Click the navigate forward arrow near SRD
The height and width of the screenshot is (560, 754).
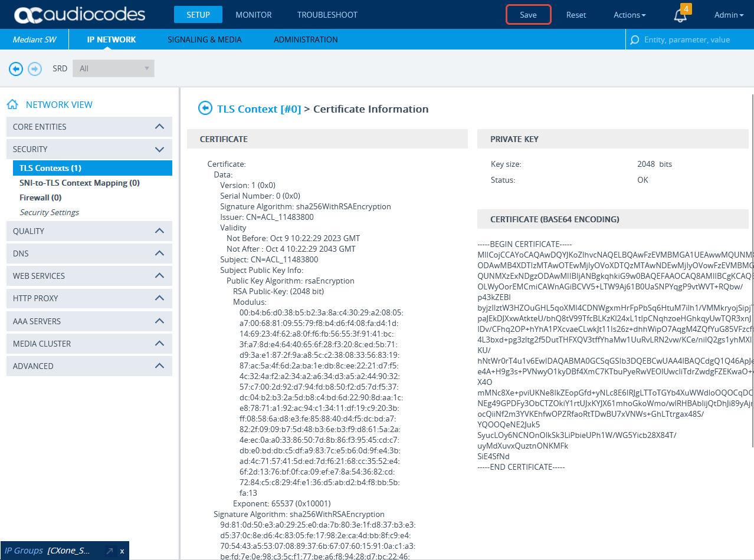click(x=35, y=69)
